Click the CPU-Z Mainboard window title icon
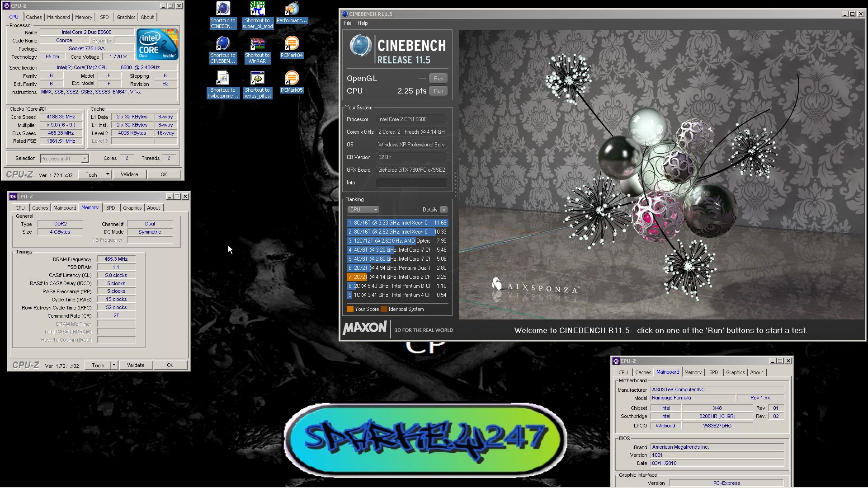868x488 pixels. 616,361
